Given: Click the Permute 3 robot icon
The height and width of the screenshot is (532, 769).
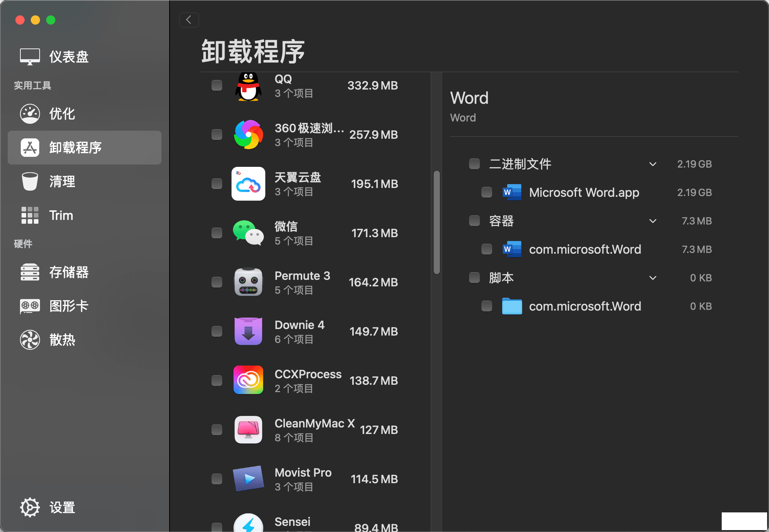Looking at the screenshot, I should tap(248, 282).
